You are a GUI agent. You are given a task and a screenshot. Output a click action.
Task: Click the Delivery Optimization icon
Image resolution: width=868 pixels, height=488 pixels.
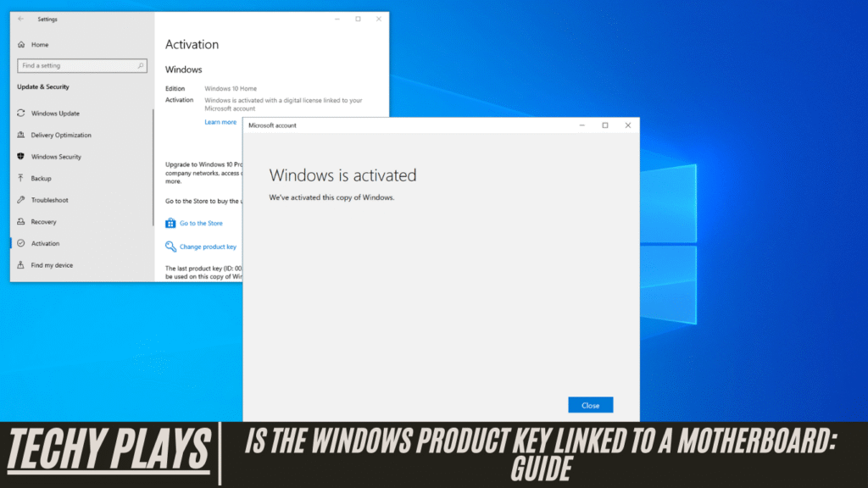tap(21, 135)
